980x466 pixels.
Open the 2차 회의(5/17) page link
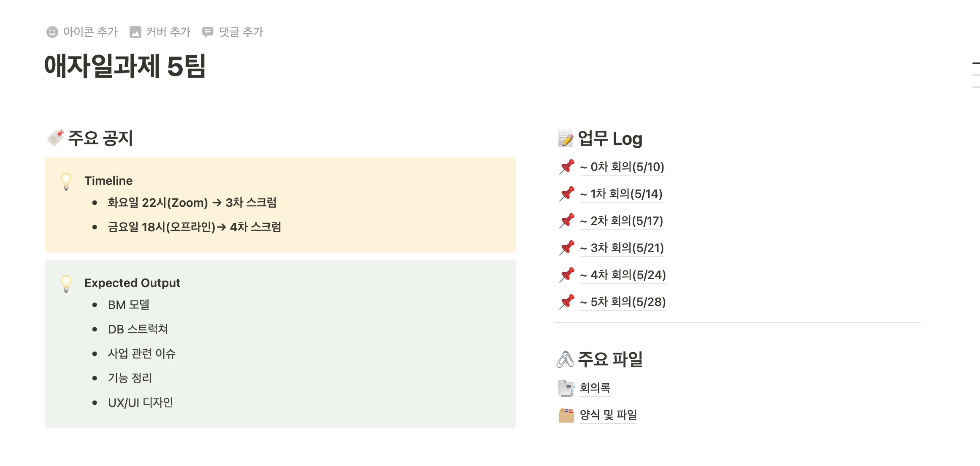(x=622, y=221)
